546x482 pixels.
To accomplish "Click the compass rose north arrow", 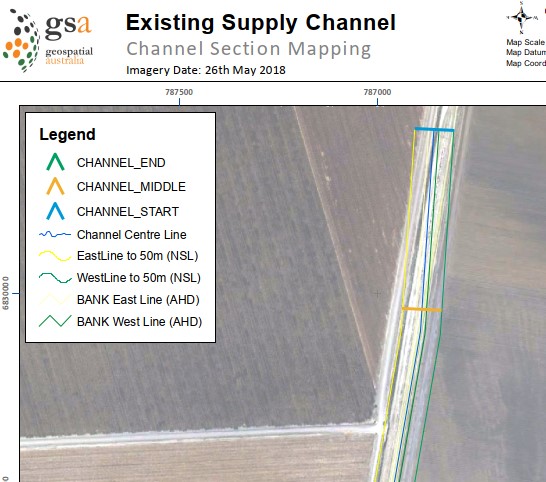I will point(521,17).
